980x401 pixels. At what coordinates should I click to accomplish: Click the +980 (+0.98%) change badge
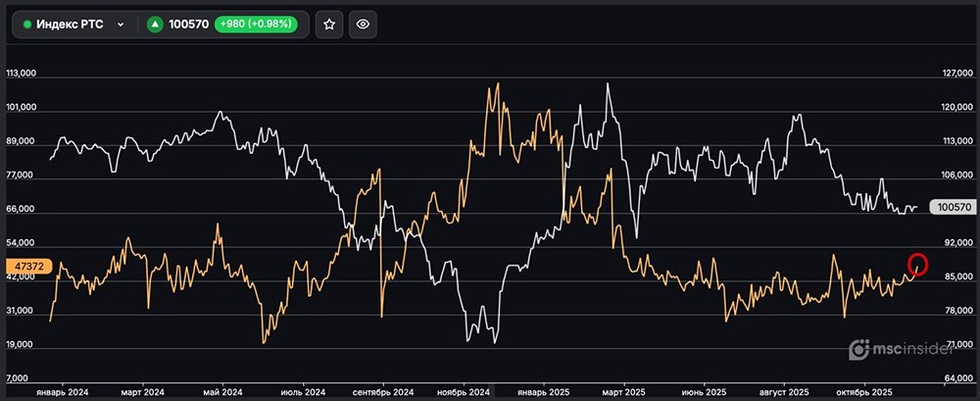point(256,25)
